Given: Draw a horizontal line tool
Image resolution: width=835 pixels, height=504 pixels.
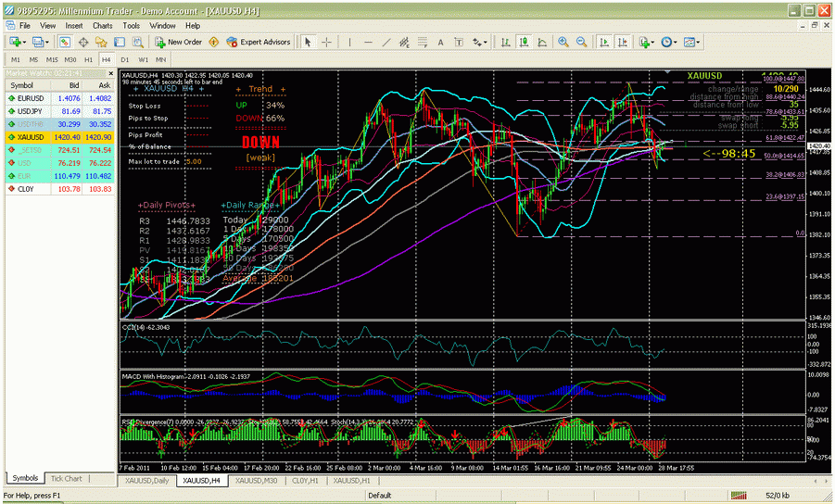Looking at the screenshot, I should coord(368,42).
